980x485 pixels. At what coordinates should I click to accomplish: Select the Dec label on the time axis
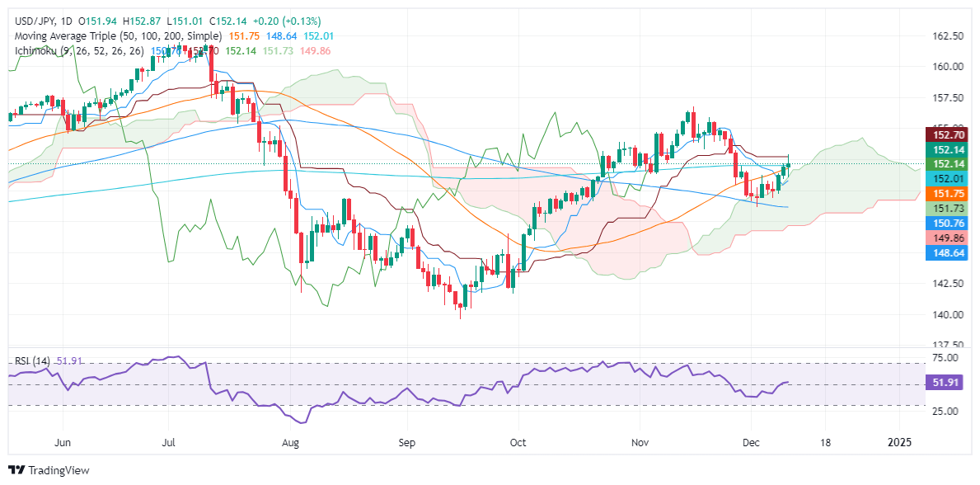(748, 442)
